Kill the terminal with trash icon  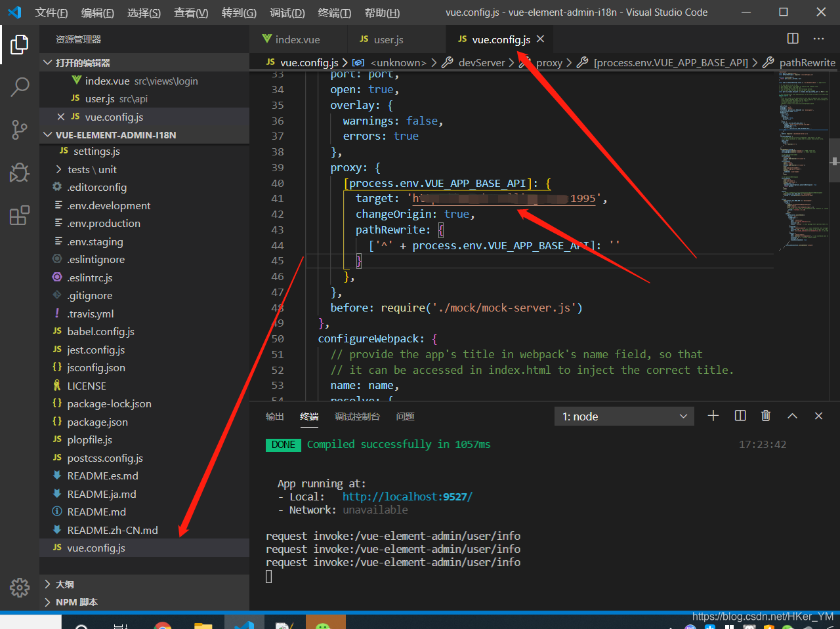point(765,416)
